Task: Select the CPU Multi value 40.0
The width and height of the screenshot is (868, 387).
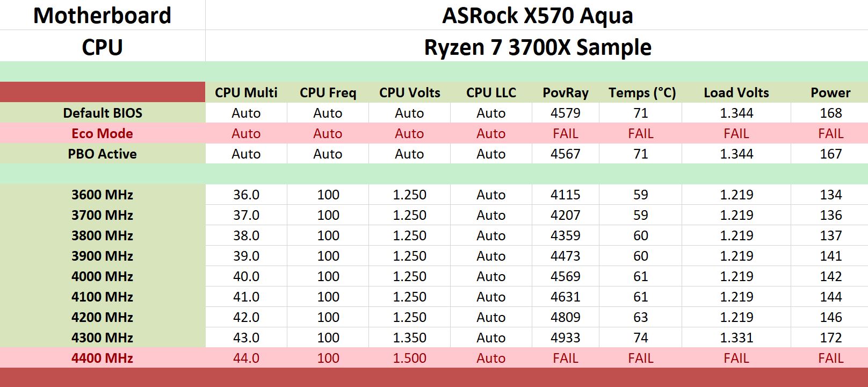Action: 246,276
